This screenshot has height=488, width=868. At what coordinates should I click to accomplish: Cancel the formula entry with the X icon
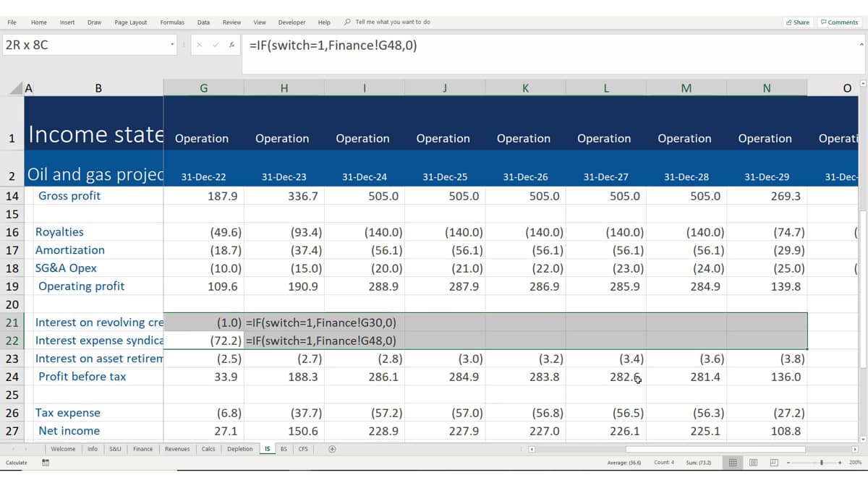(199, 45)
